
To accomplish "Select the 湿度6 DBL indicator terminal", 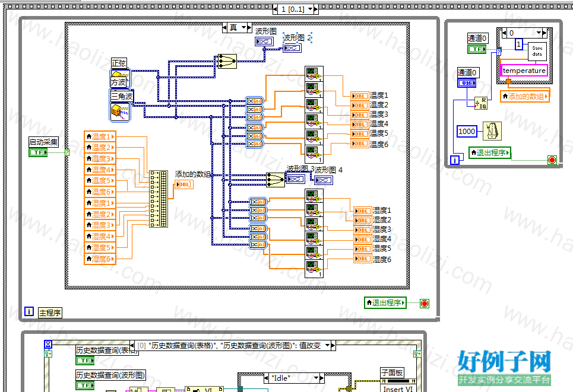I will pos(362,259).
